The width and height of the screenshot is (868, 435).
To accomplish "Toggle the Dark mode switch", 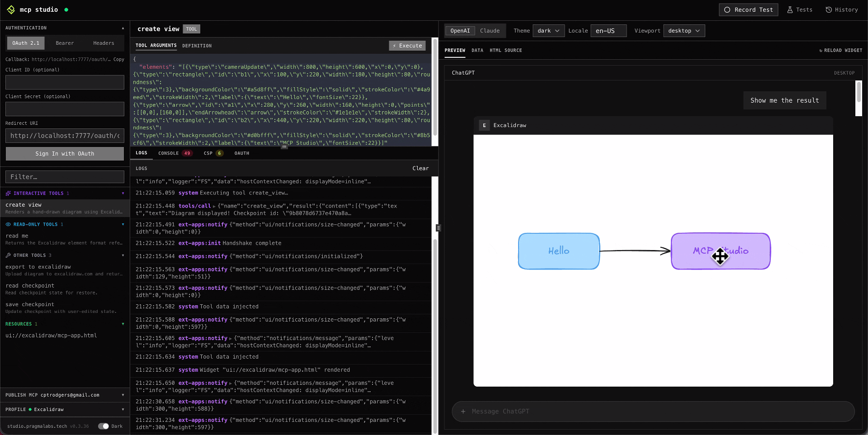I will pyautogui.click(x=104, y=426).
